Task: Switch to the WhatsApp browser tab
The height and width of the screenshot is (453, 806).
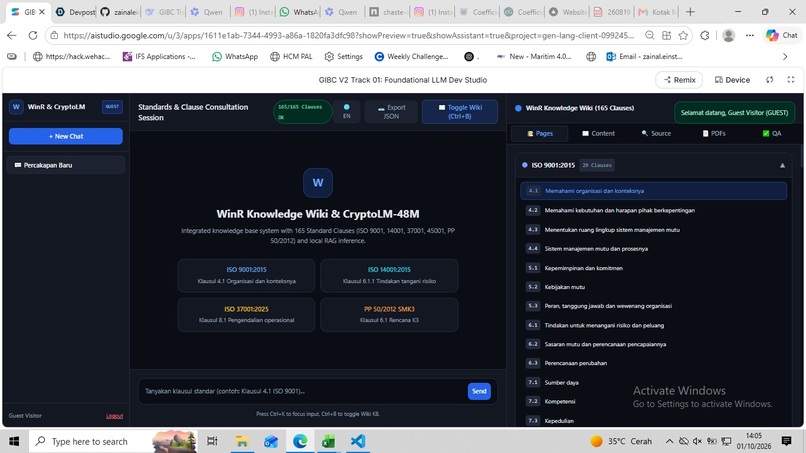Action: [299, 12]
